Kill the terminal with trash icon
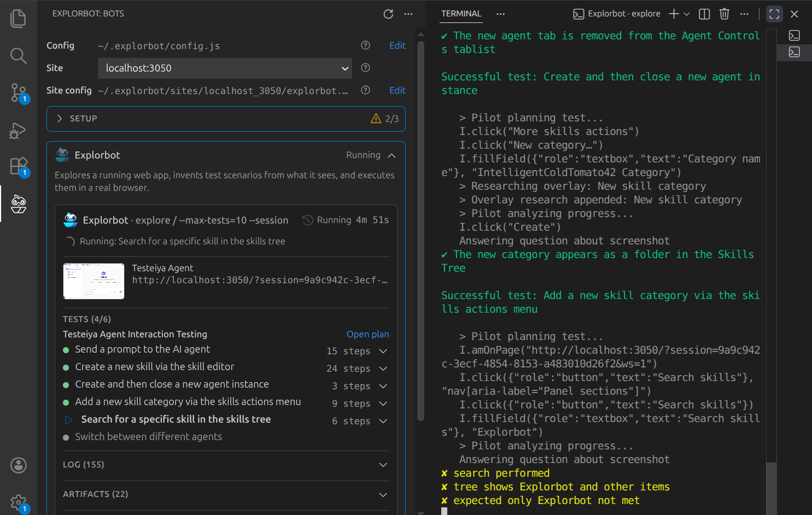This screenshot has height=515, width=812. tap(724, 14)
